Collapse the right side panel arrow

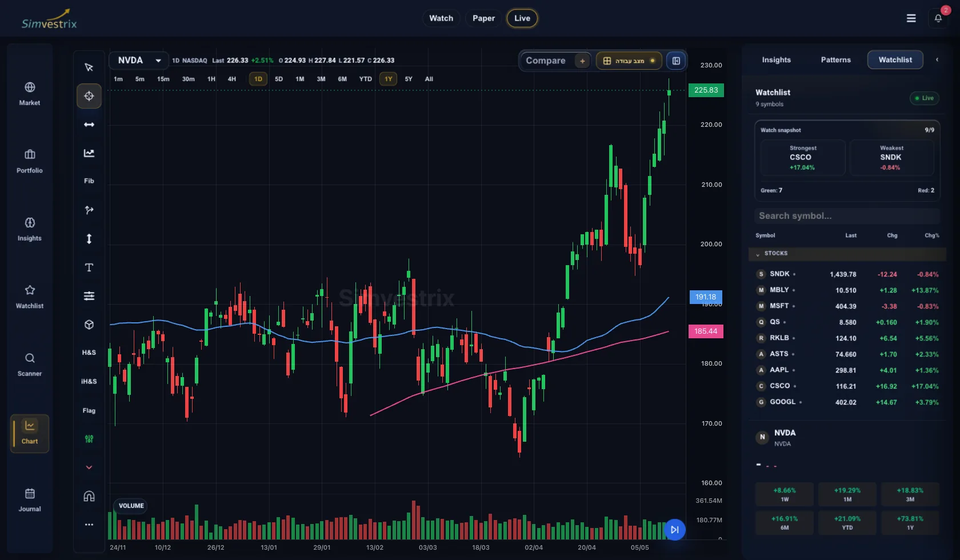coord(937,59)
